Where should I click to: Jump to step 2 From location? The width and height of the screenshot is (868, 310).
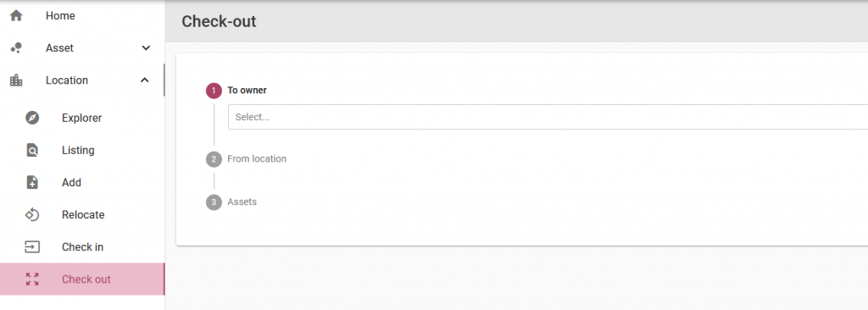tap(214, 159)
